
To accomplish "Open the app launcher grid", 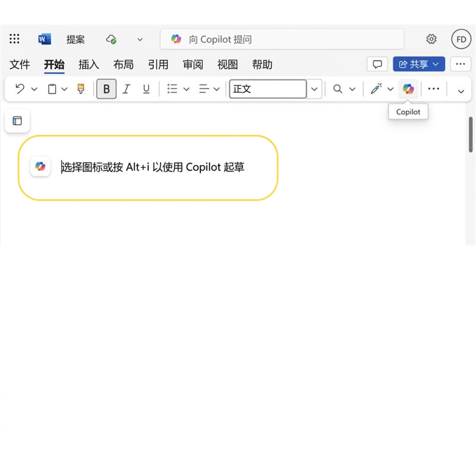I will pos(14,39).
